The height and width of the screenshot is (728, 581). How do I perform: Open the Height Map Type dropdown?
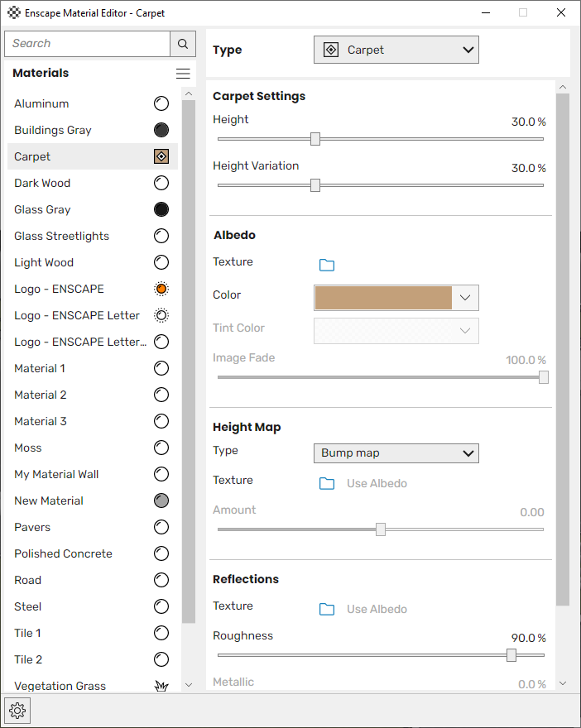pyautogui.click(x=396, y=453)
